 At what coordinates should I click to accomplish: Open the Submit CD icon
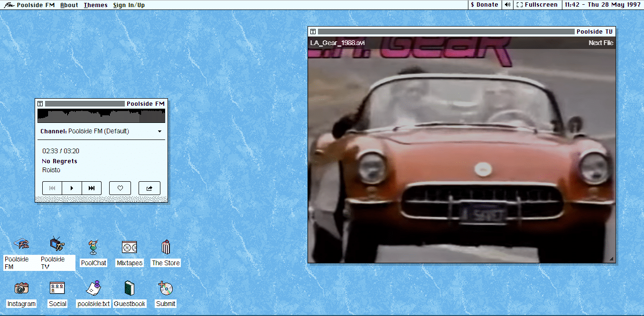click(166, 288)
